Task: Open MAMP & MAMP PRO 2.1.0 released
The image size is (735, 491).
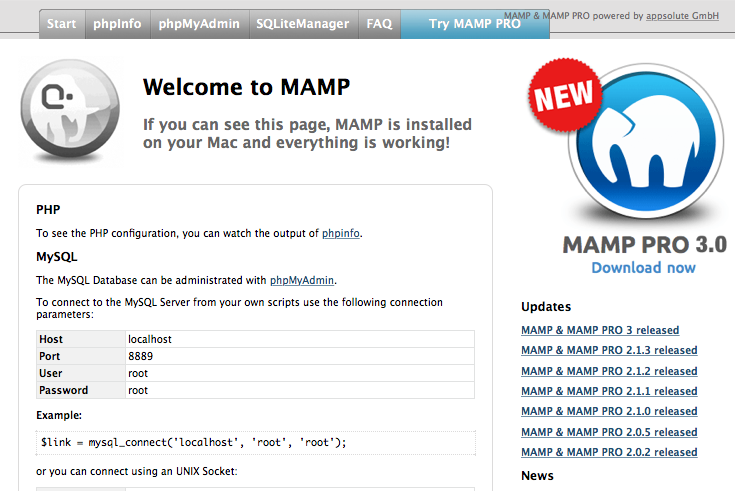Action: point(609,411)
